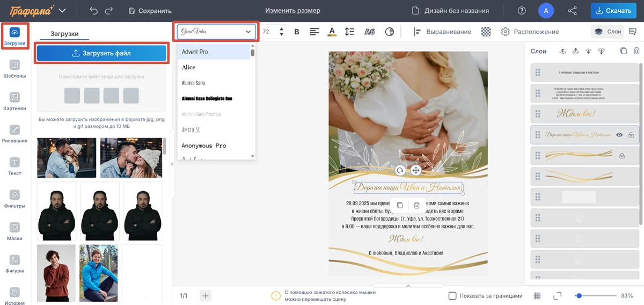Hide the Дорогие наши layer via eye icon
This screenshot has height=305, width=644.
[x=619, y=135]
